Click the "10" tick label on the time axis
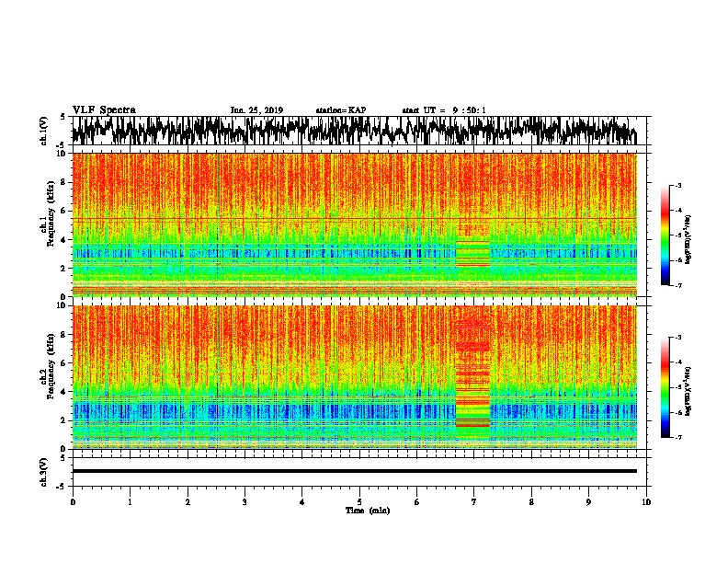Screen dimensions: 728x563 tap(646, 502)
